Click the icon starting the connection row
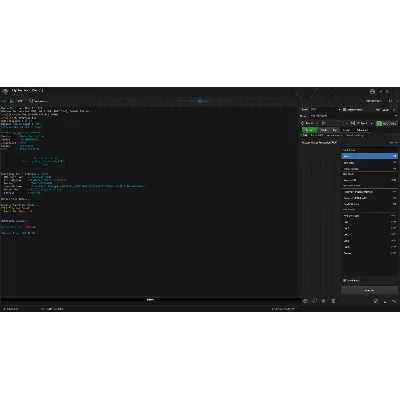Image resolution: width=400 pixels, height=400 pixels. (303, 123)
